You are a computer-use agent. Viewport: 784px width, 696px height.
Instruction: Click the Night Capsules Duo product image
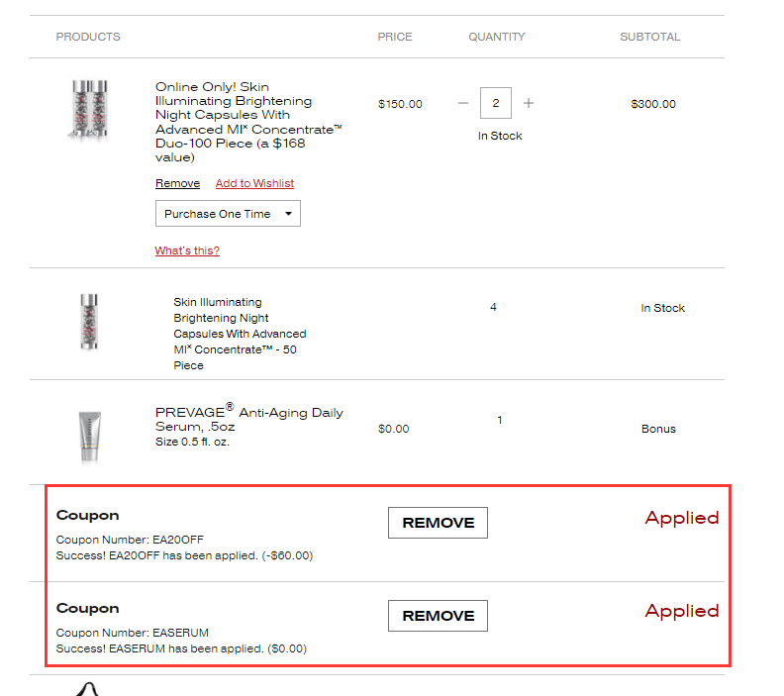pos(87,110)
